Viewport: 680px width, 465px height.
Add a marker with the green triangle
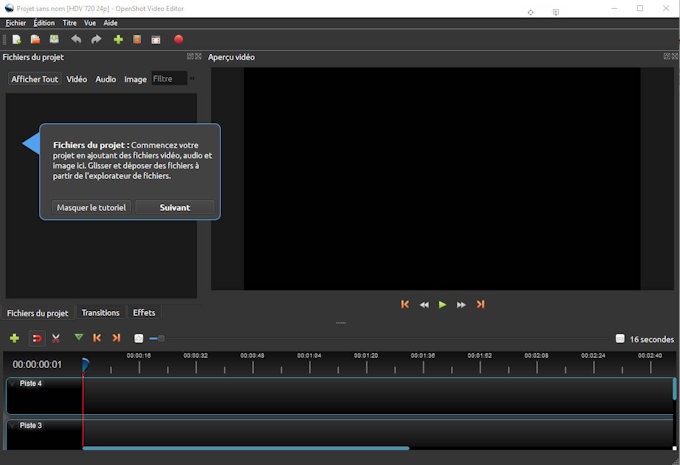[78, 337]
